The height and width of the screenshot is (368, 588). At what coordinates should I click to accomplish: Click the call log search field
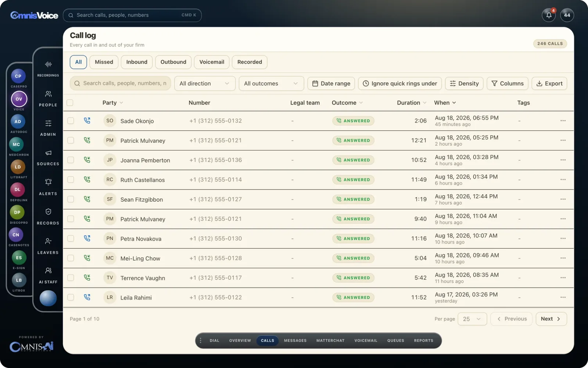pyautogui.click(x=121, y=84)
